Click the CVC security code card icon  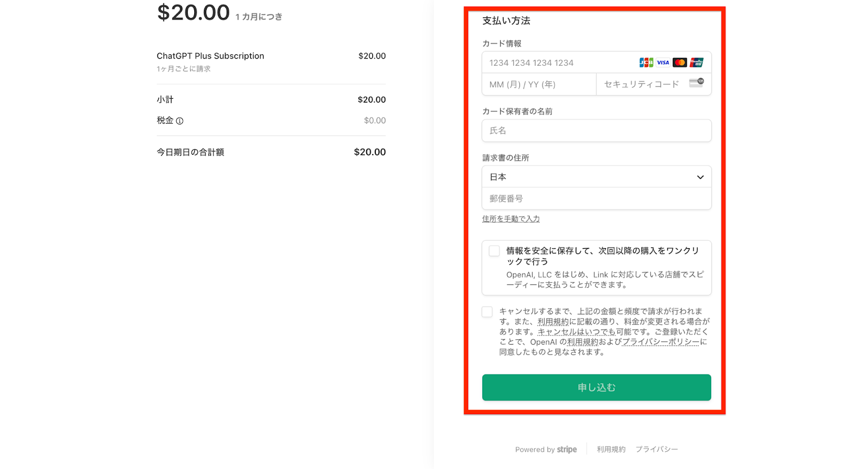pos(697,83)
